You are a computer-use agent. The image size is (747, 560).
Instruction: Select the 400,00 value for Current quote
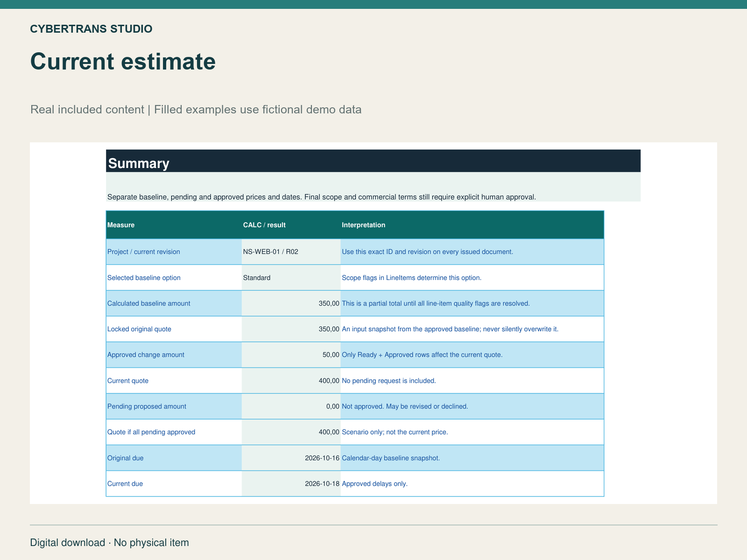[291, 381]
